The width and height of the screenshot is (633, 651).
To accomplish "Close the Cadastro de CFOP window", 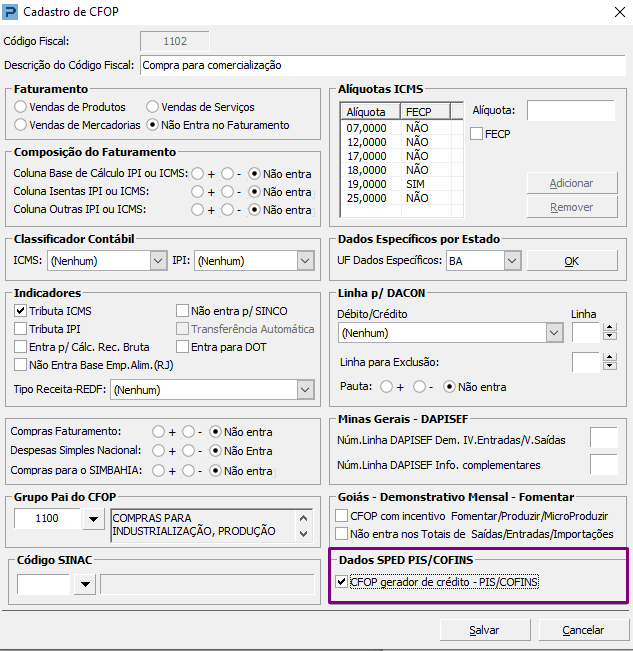I will tap(620, 12).
